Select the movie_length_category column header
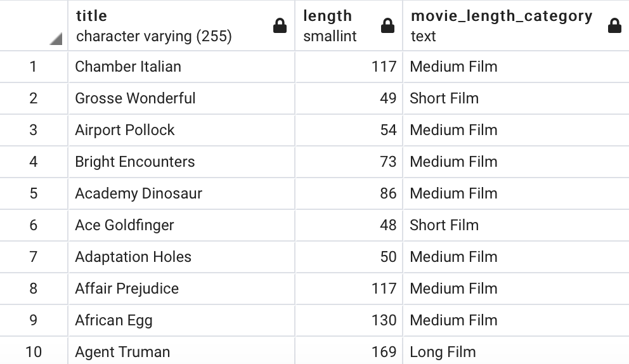This screenshot has height=364, width=629. pos(516,26)
